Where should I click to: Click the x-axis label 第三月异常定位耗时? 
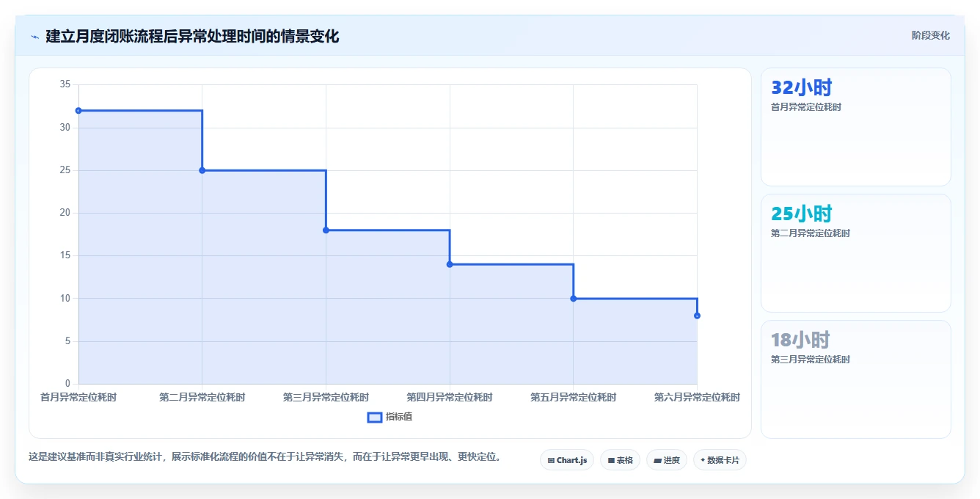(x=326, y=397)
